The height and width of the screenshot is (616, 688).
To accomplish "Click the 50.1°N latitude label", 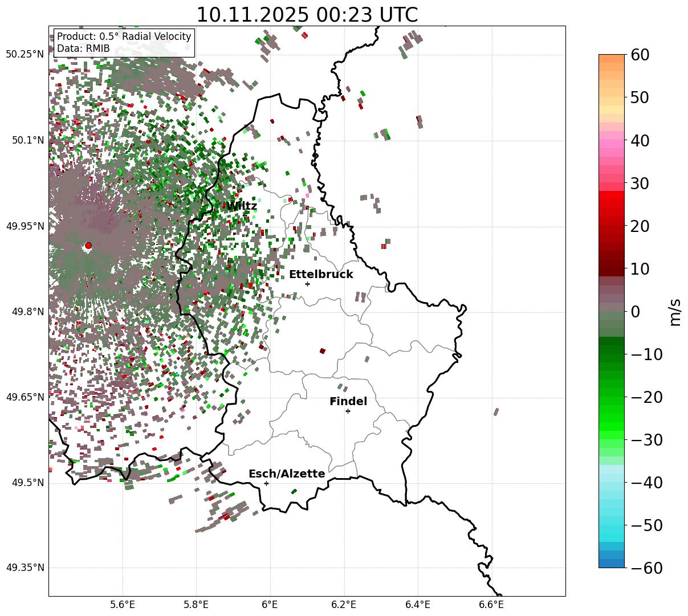I will click(x=27, y=140).
